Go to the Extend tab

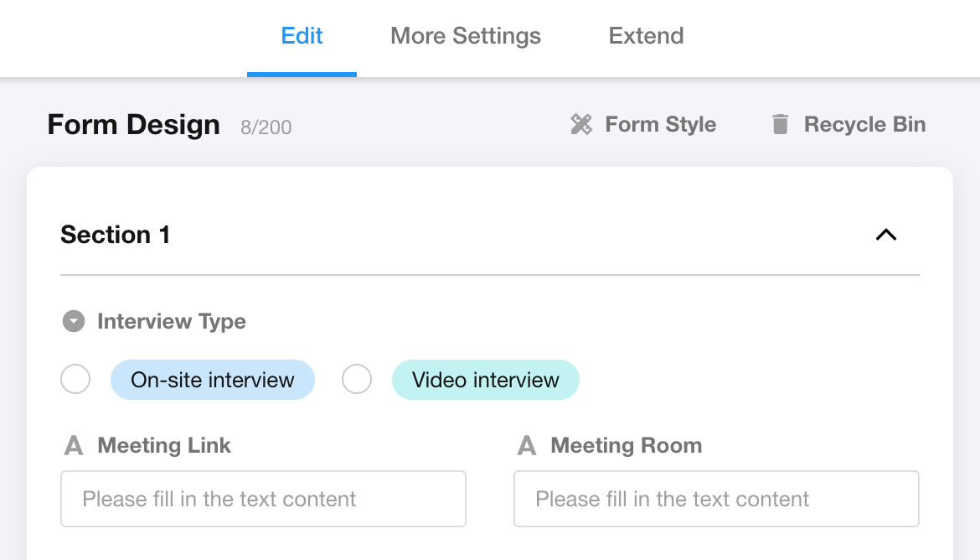click(646, 36)
